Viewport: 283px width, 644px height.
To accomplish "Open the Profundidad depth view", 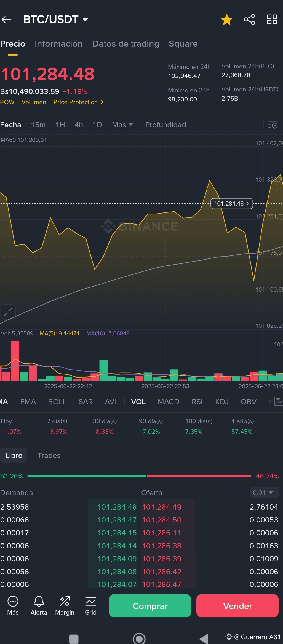I will click(166, 125).
